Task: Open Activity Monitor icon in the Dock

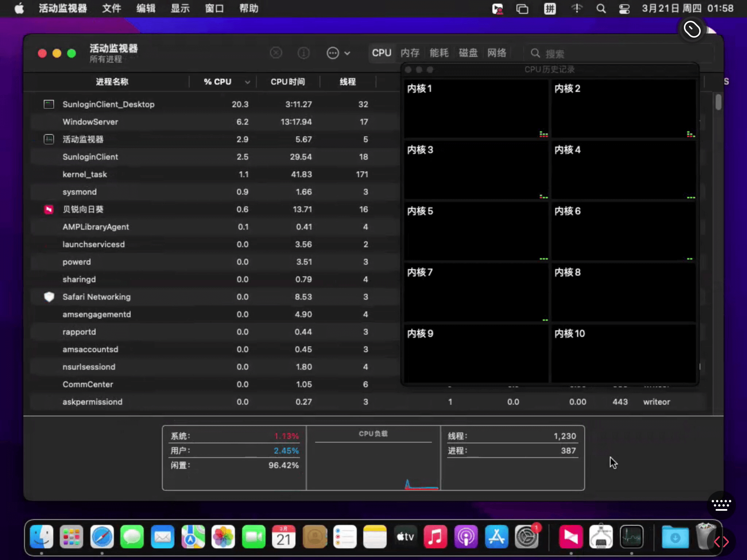Action: 632,537
